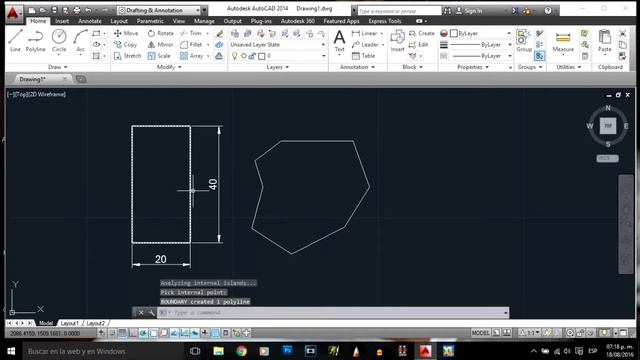Click the Lineweight ByLayer selector

(480, 44)
